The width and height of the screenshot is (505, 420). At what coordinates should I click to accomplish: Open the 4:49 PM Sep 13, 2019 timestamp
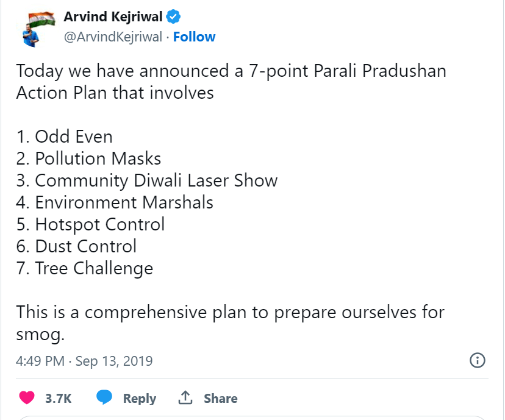(84, 361)
